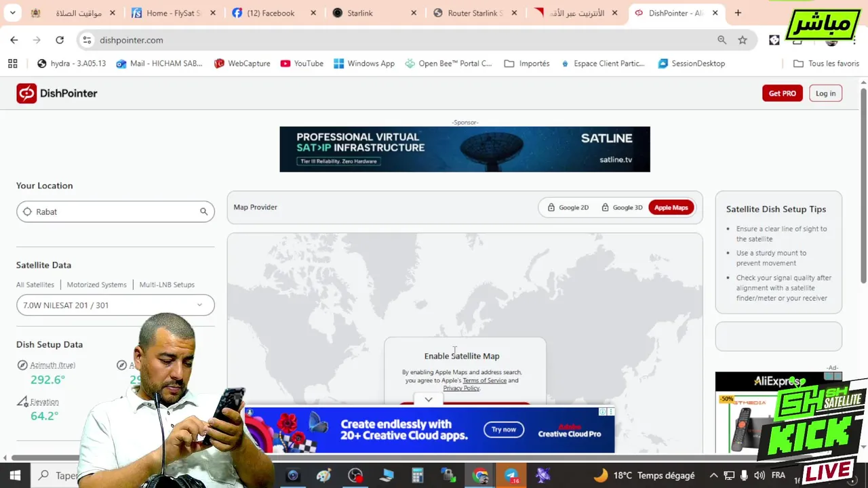Expand the Importés bookmarks folder
Screen dimensions: 868x488
click(527, 63)
